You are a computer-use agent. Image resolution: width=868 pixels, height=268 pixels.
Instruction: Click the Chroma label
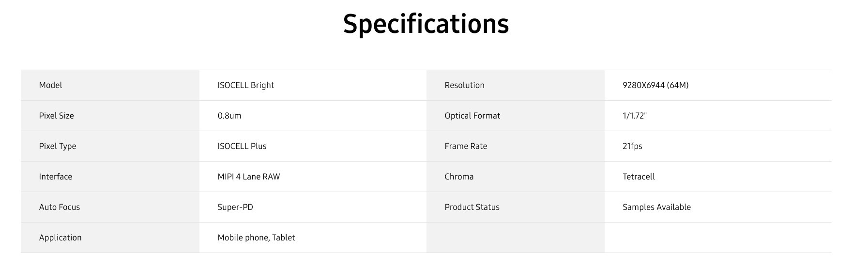[459, 177]
